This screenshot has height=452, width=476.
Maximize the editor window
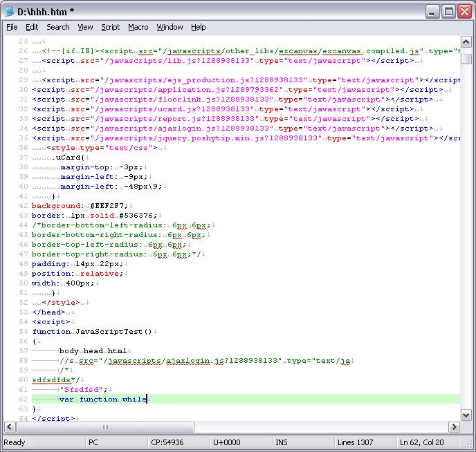click(448, 12)
